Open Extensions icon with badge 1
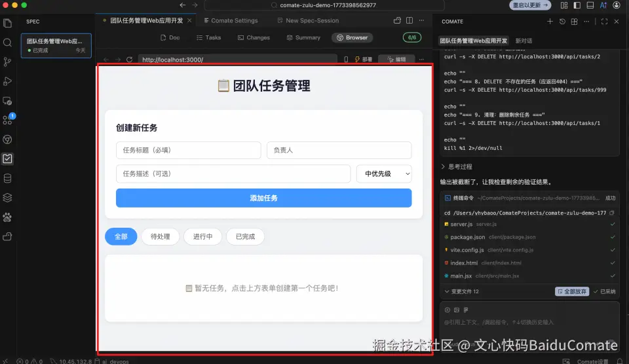This screenshot has height=364, width=629. click(7, 120)
